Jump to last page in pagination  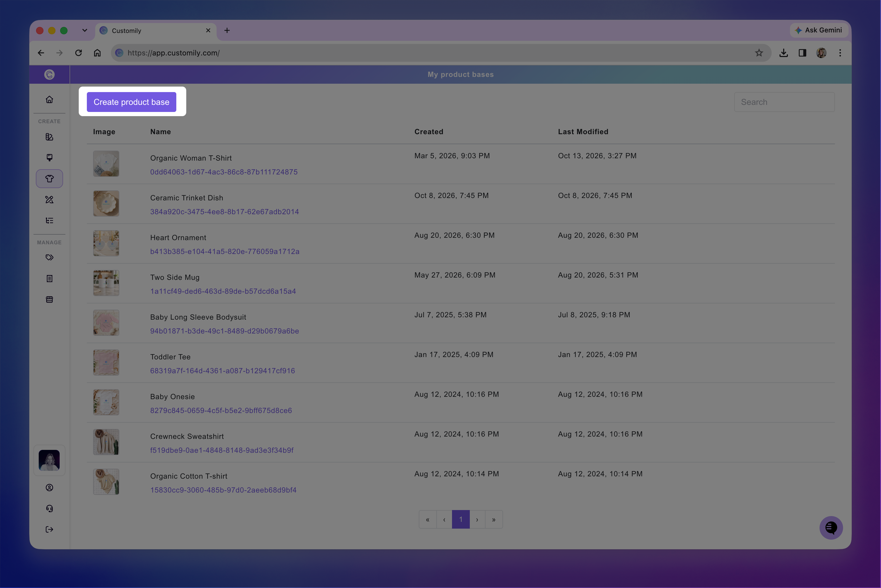point(494,519)
